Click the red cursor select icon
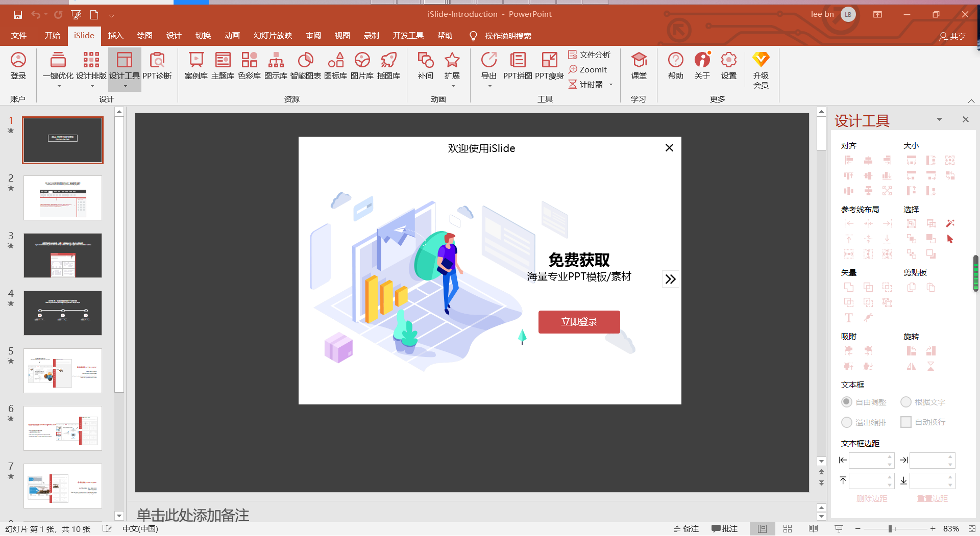The height and width of the screenshot is (536, 980). (950, 239)
